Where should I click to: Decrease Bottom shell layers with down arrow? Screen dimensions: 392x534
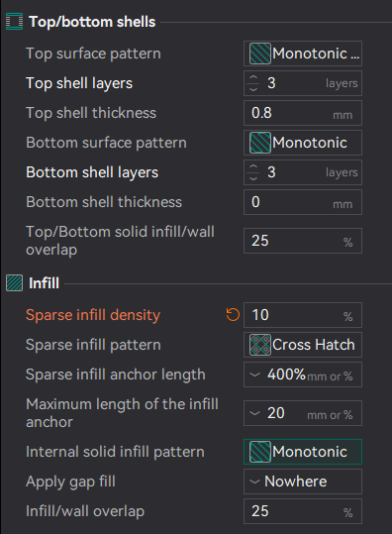(253, 178)
